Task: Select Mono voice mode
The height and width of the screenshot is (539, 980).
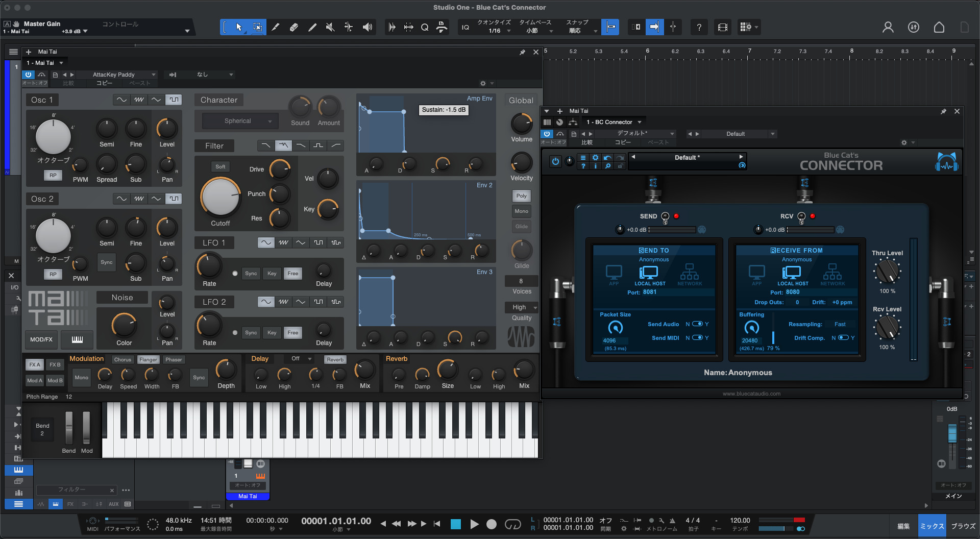Action: pos(521,211)
